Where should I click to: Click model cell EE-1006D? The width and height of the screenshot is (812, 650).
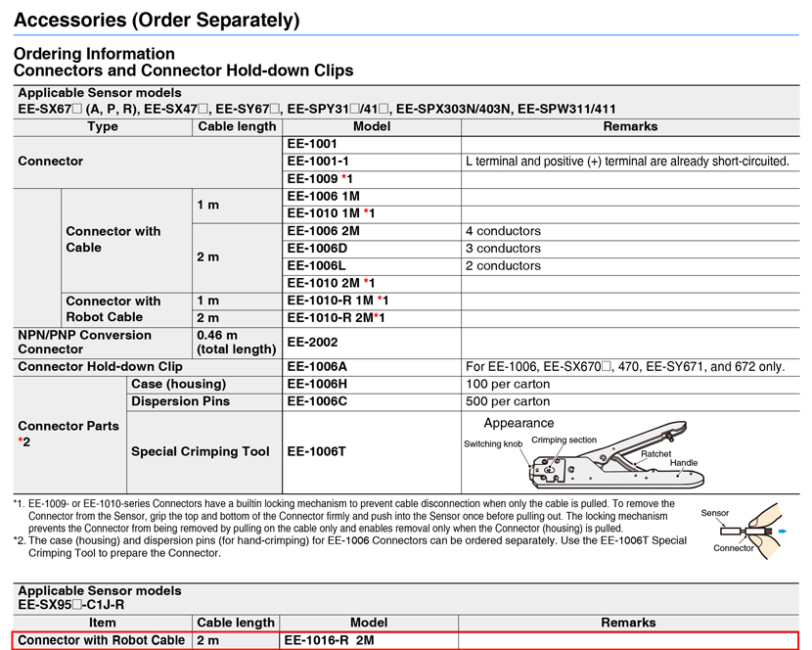point(372,249)
